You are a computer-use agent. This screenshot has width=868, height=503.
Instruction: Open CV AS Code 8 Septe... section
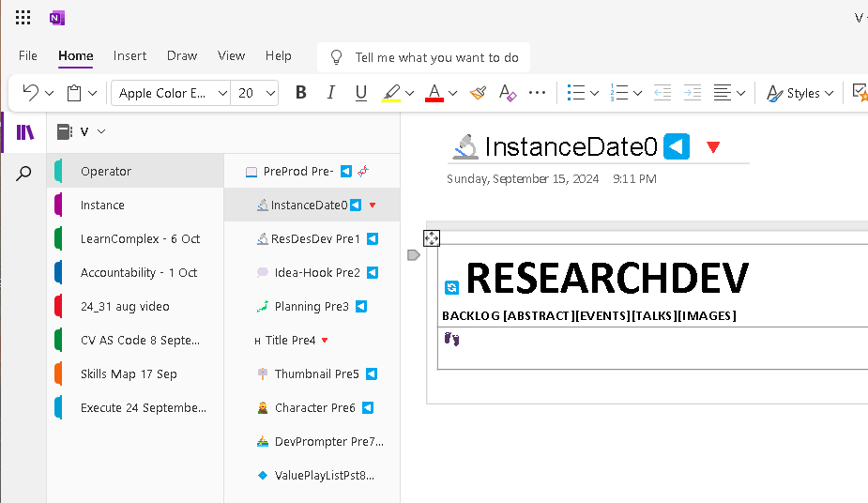tap(136, 340)
